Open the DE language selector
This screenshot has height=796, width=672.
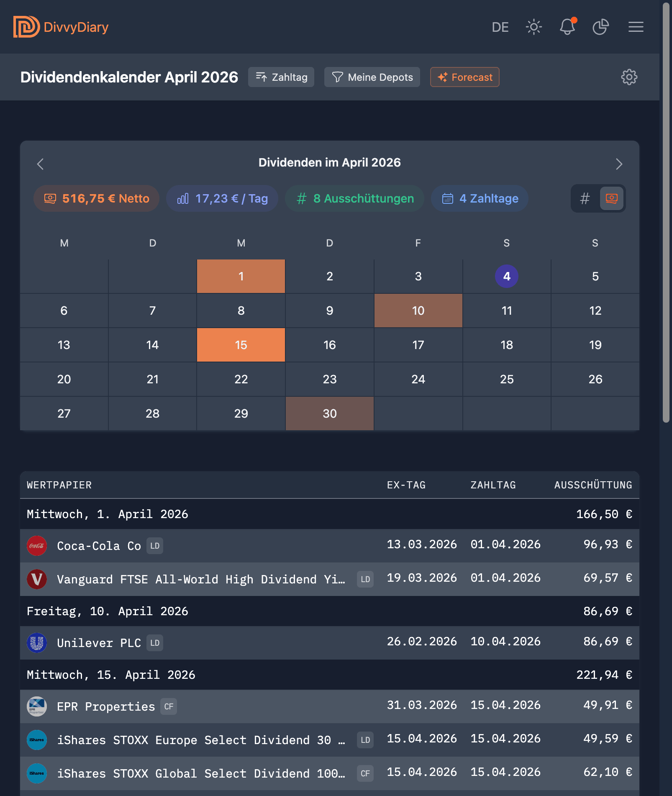pyautogui.click(x=500, y=27)
